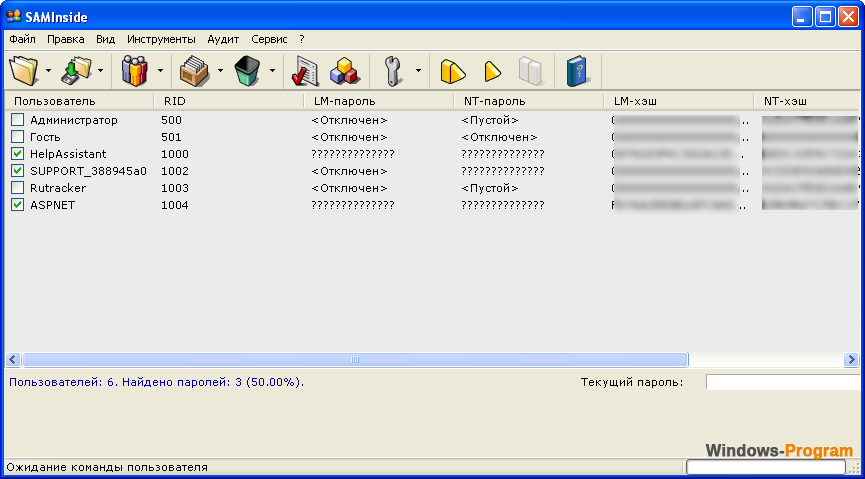Select the ASPNET user name
This screenshot has width=865, height=479.
[52, 205]
